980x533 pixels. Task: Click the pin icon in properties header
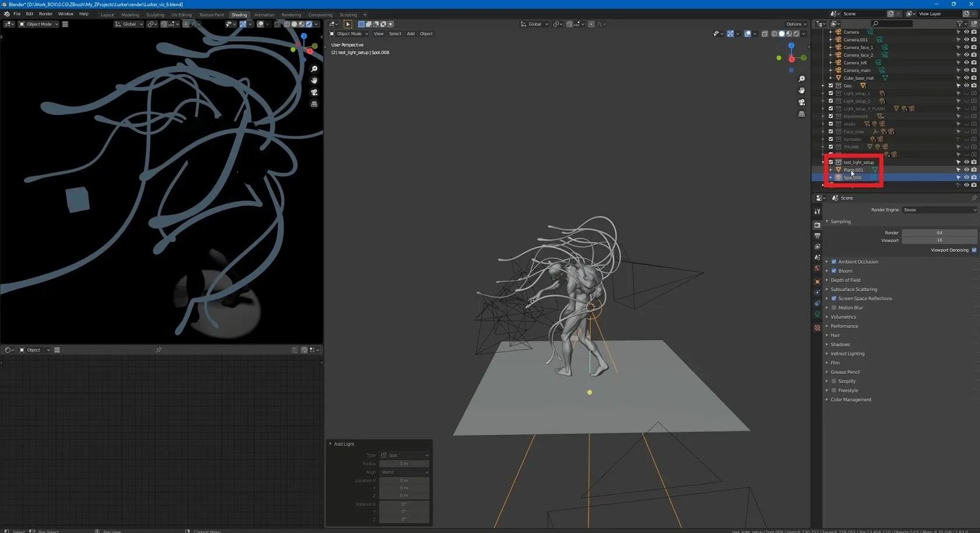coord(974,198)
